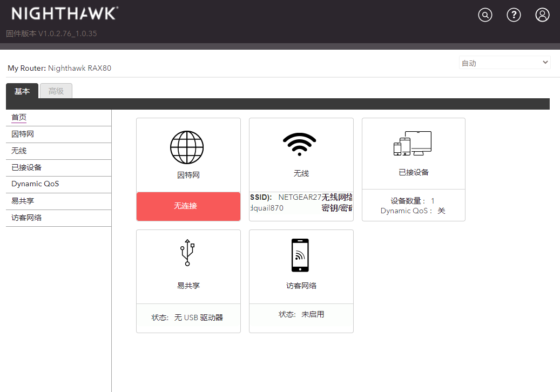This screenshot has width=560, height=392.
Task: Click the globe Internet icon
Action: click(x=187, y=147)
